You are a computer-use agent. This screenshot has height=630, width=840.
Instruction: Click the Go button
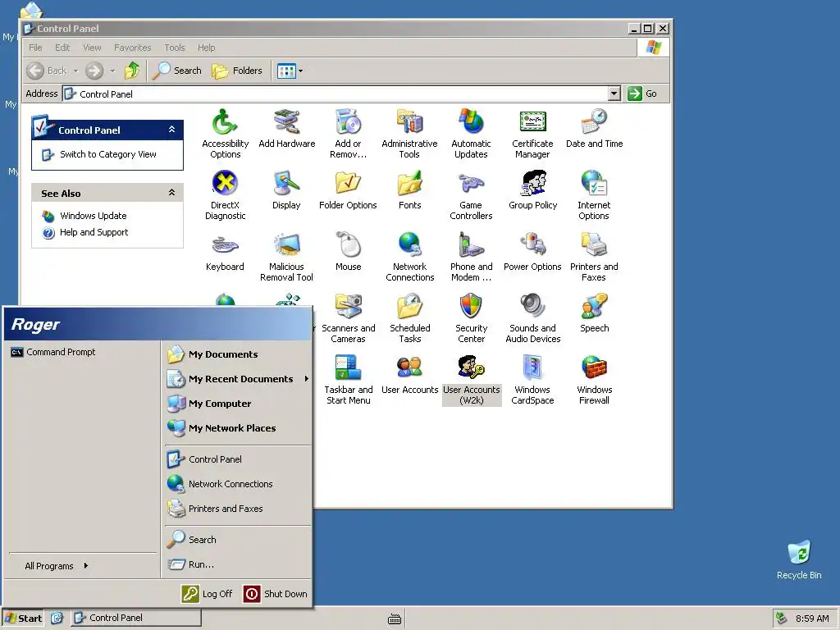[x=642, y=94]
